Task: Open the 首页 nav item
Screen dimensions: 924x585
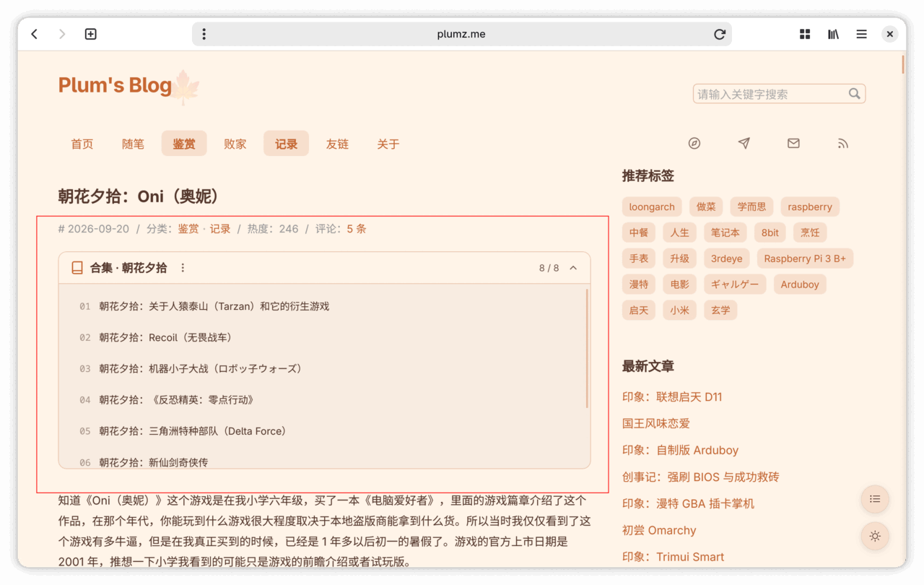Action: click(82, 144)
